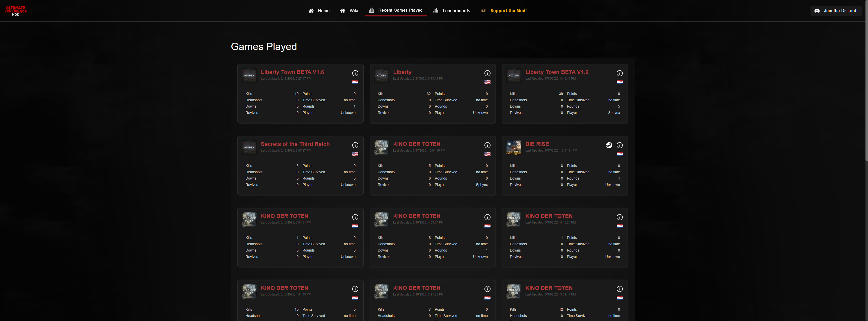Click the DIE RISE map thumbnail
Image resolution: width=868 pixels, height=321 pixels.
pos(513,147)
